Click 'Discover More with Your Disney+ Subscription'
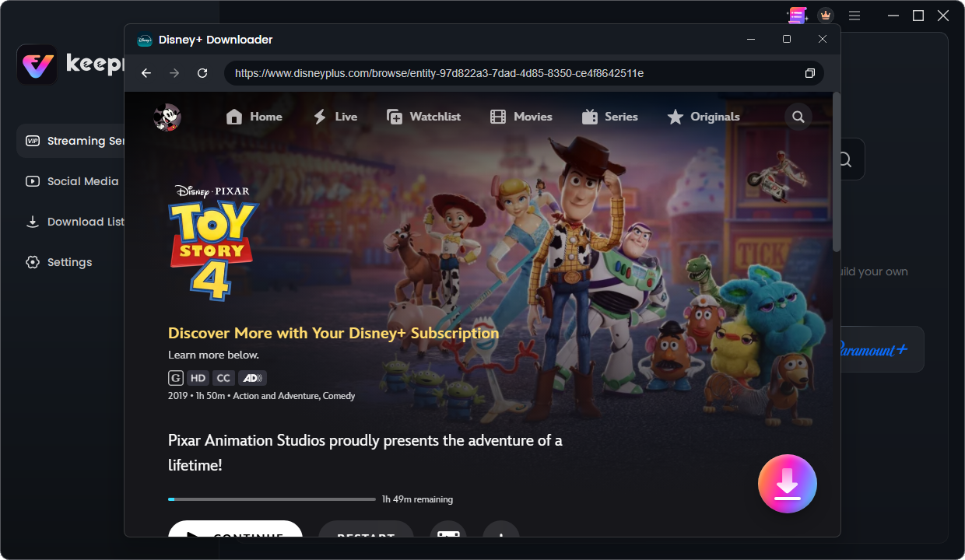Image resolution: width=965 pixels, height=560 pixels. pos(333,333)
